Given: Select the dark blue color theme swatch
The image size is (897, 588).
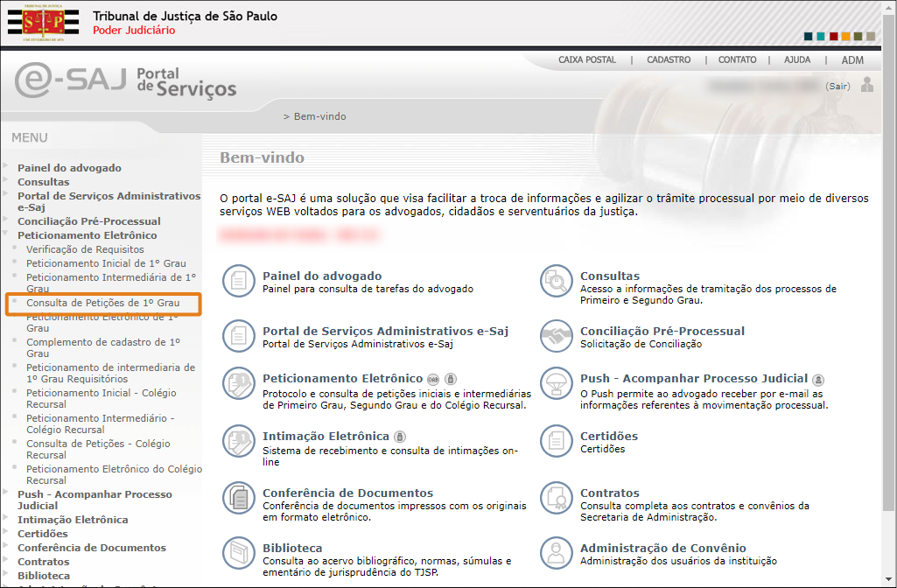Looking at the screenshot, I should [x=809, y=37].
